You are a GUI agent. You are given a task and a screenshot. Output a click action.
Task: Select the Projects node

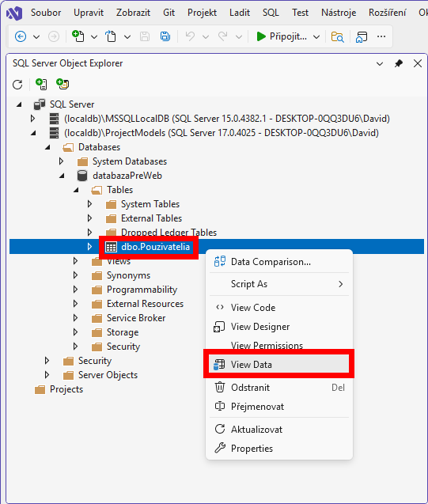point(66,389)
